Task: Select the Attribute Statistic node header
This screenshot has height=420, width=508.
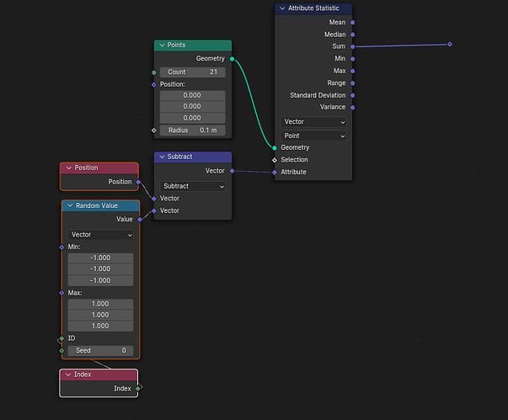Action: point(313,8)
